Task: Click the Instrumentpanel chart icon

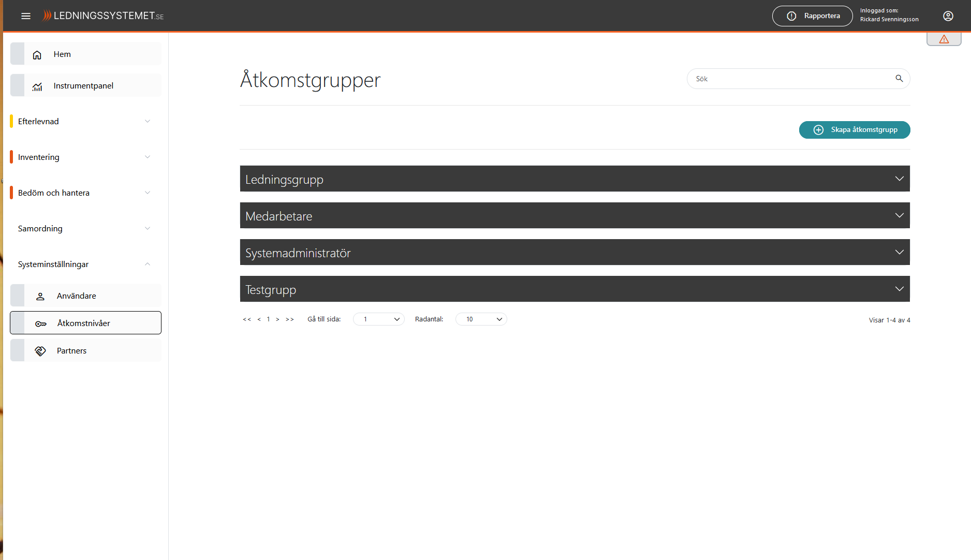Action: click(x=37, y=86)
